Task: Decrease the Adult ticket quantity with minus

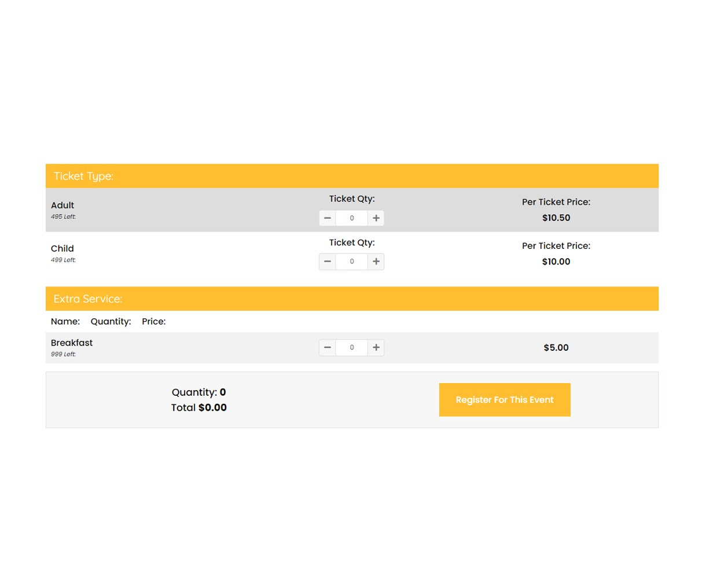Action: pos(328,218)
